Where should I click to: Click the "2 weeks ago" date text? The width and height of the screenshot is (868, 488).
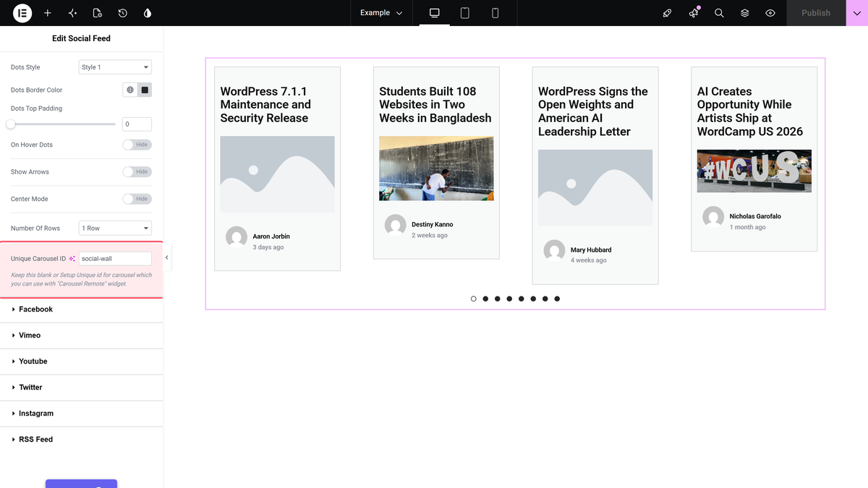coord(430,236)
